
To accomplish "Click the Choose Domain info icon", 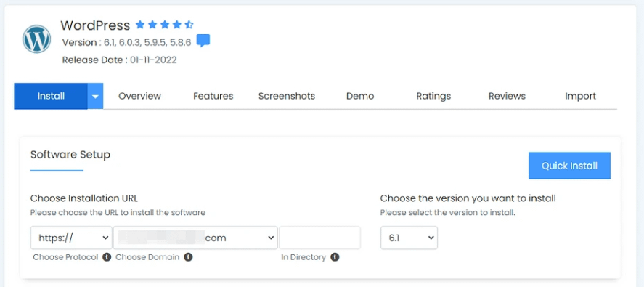I will click(188, 257).
